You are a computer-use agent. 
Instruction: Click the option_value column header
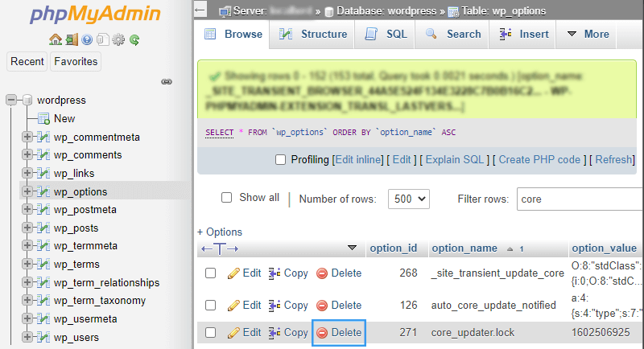pyautogui.click(x=604, y=248)
